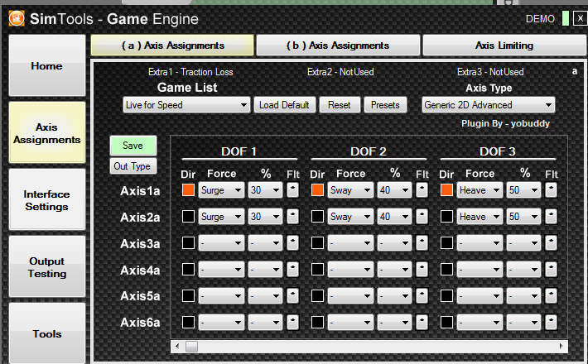Image resolution: width=588 pixels, height=364 pixels.
Task: Toggle Axis4a DOF 1 filter button
Action: 292,269
